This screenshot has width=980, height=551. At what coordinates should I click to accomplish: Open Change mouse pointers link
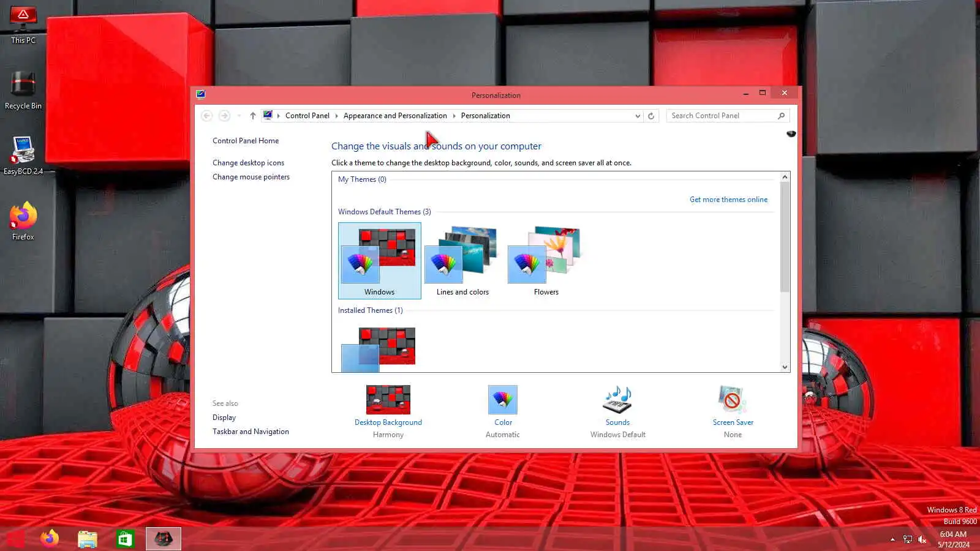[251, 177]
